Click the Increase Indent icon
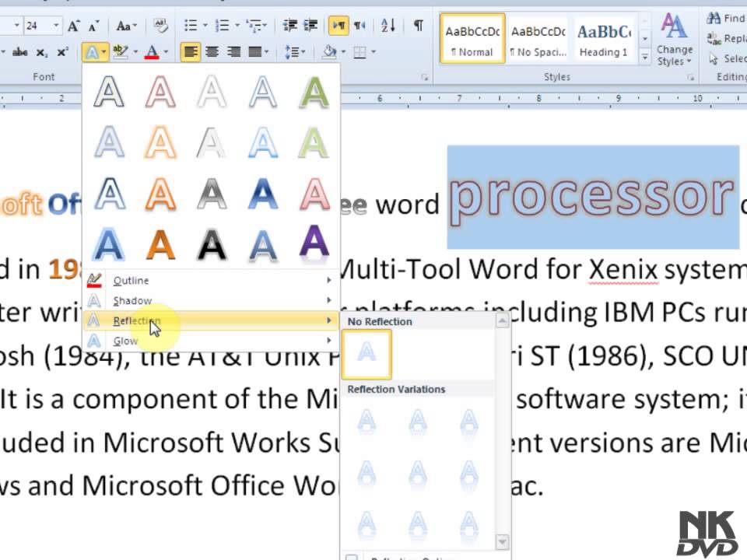 310,25
